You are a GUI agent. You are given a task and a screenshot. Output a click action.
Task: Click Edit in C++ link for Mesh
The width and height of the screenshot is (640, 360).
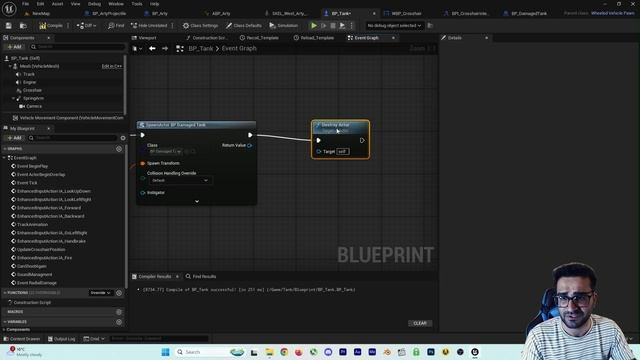pyautogui.click(x=111, y=66)
